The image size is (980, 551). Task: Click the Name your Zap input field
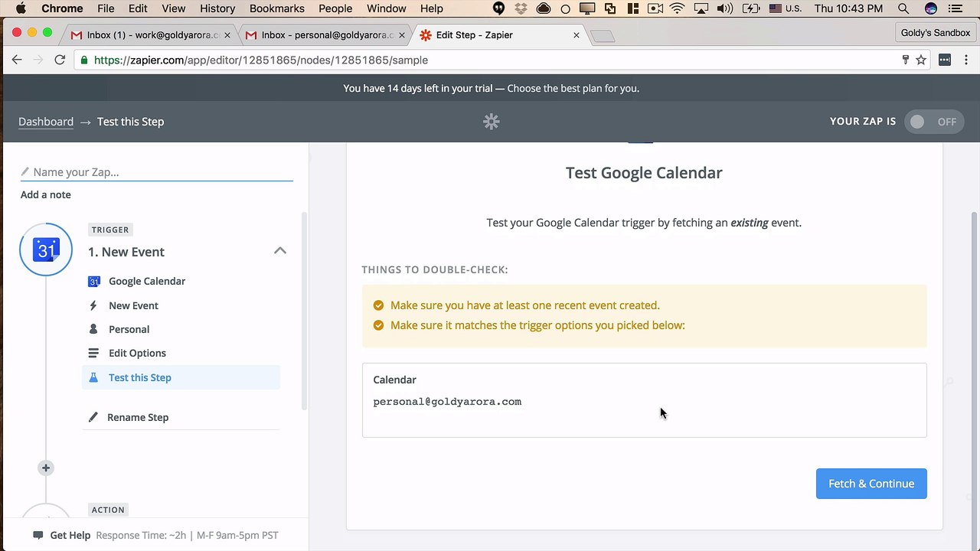pyautogui.click(x=157, y=172)
